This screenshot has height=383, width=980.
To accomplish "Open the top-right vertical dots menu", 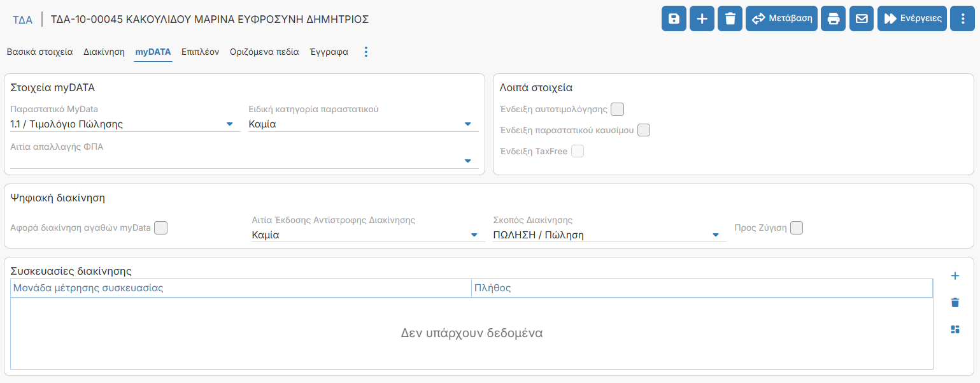I will tap(962, 18).
